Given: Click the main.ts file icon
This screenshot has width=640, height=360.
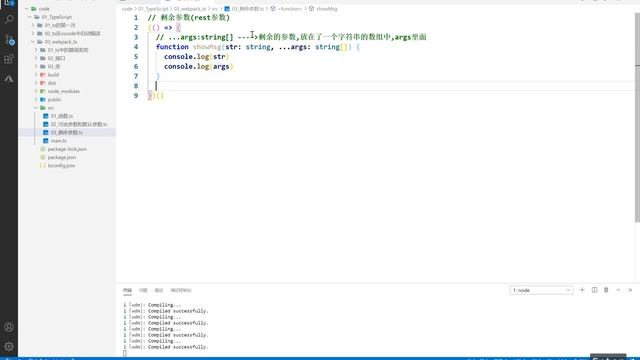Looking at the screenshot, I should tap(46, 140).
